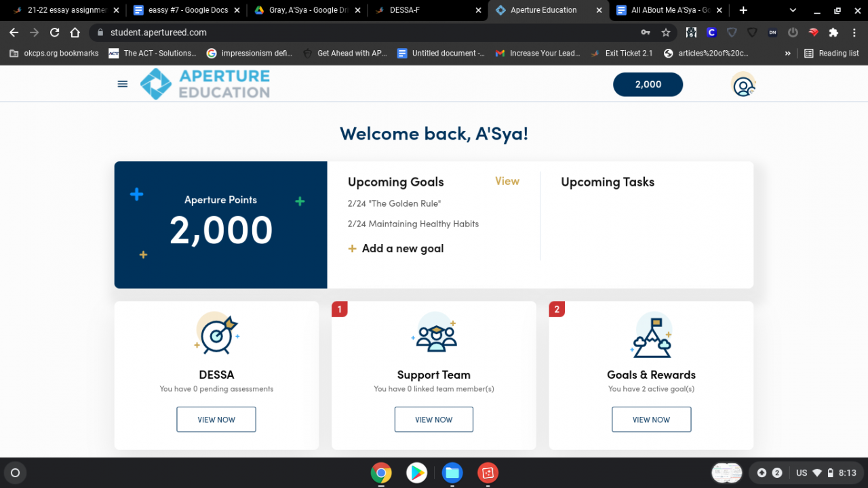Open the Reading list panel
Image resolution: width=868 pixels, height=488 pixels.
(x=831, y=53)
